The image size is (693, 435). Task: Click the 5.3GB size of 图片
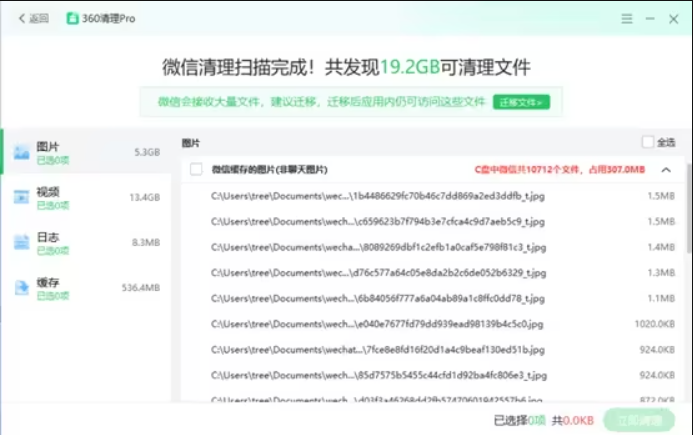pyautogui.click(x=147, y=152)
